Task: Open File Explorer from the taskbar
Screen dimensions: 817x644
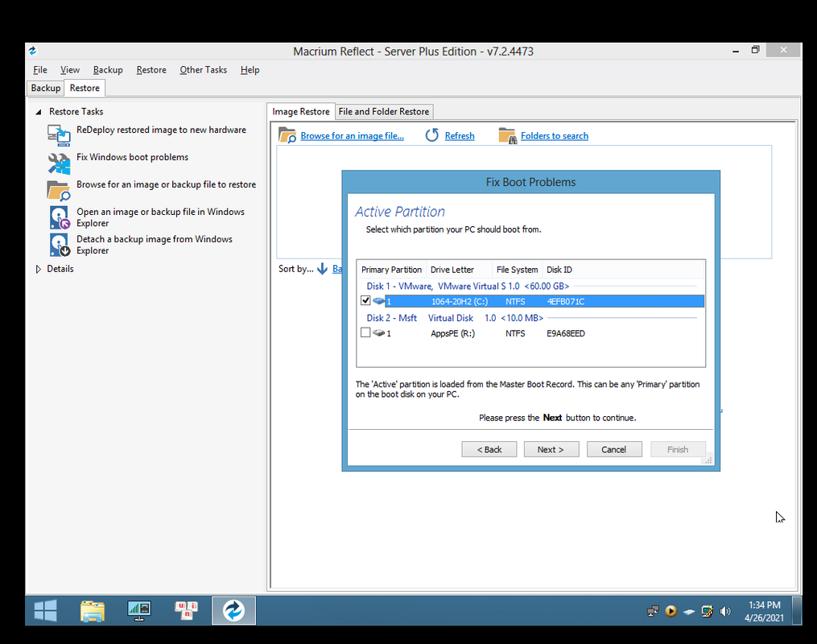Action: point(93,611)
